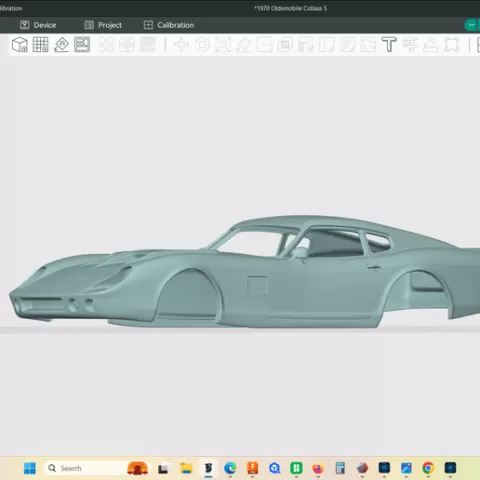Open the Variable Layer Height tool
The width and height of the screenshot is (480, 480).
click(x=148, y=45)
